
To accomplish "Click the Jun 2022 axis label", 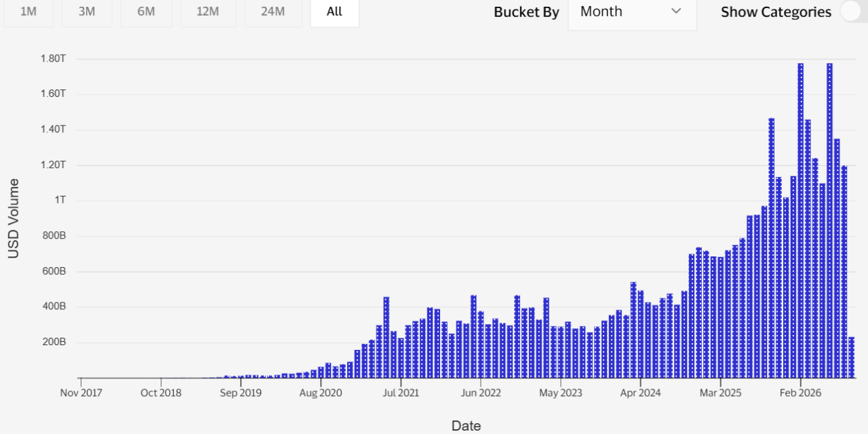I will (x=480, y=393).
